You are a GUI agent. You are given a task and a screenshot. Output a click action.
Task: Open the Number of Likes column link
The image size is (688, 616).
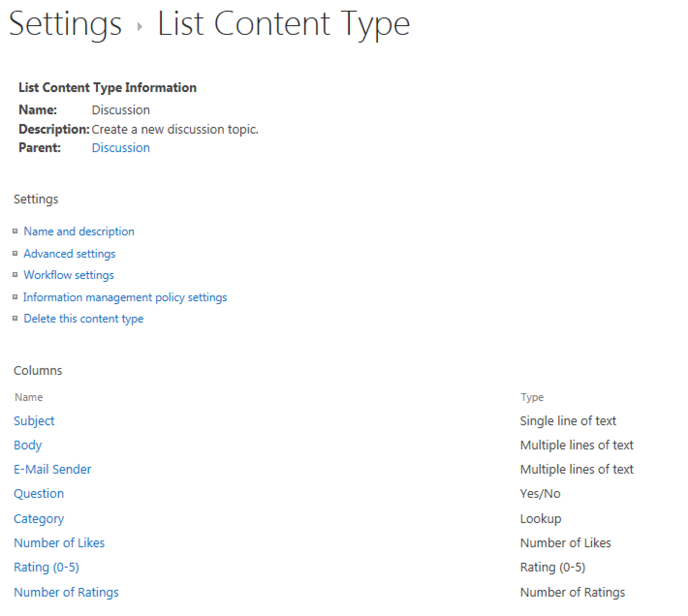(x=59, y=543)
